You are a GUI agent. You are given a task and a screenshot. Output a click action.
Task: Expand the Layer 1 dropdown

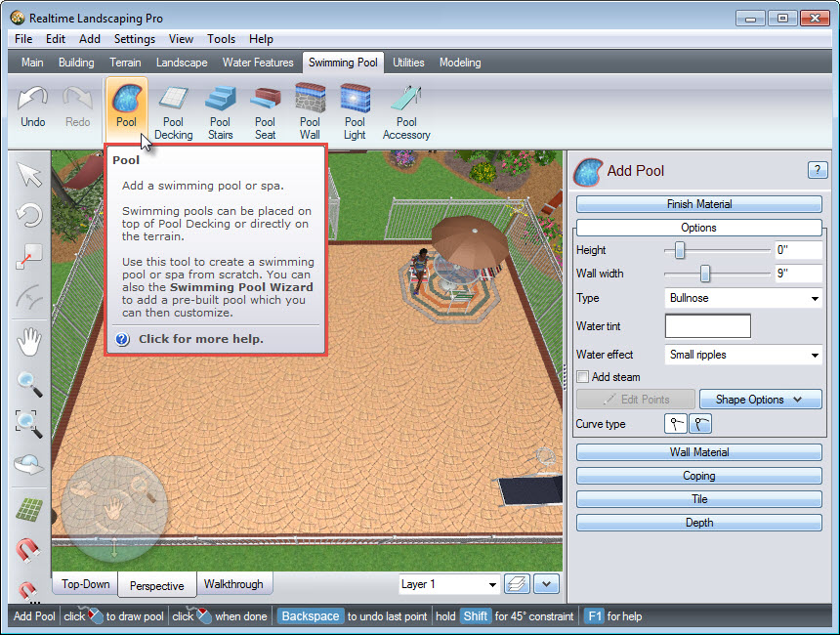tap(449, 584)
